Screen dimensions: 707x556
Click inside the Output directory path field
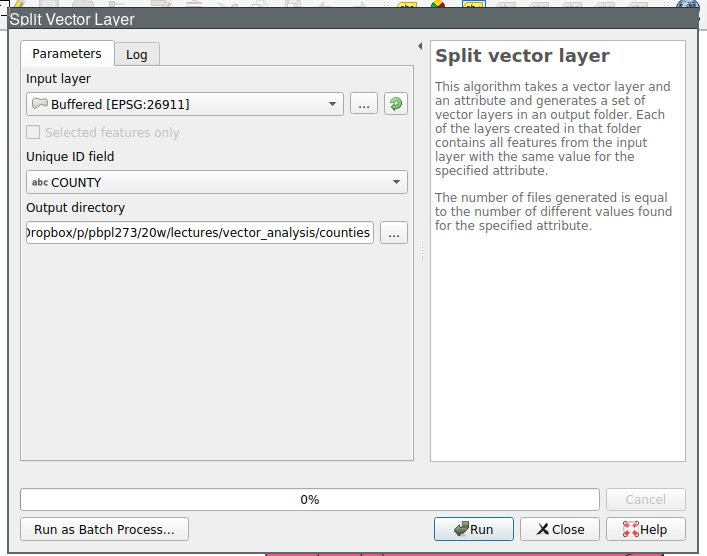[199, 233]
